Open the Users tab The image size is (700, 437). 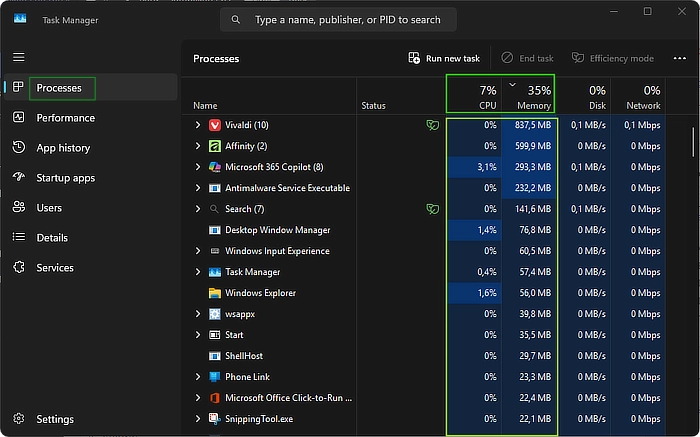click(x=91, y=207)
